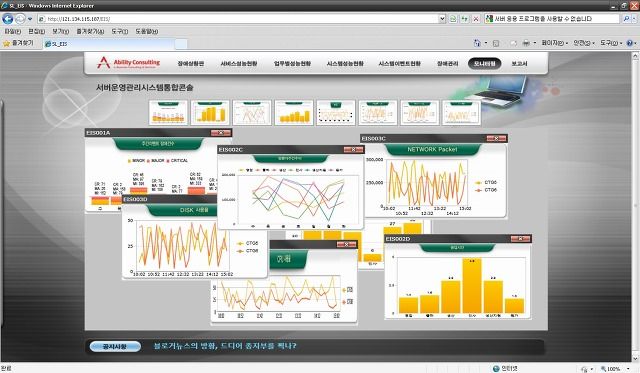Open the fifth thumbnail with dotted chart
Viewport: 640px width, 373px height.
point(336,112)
